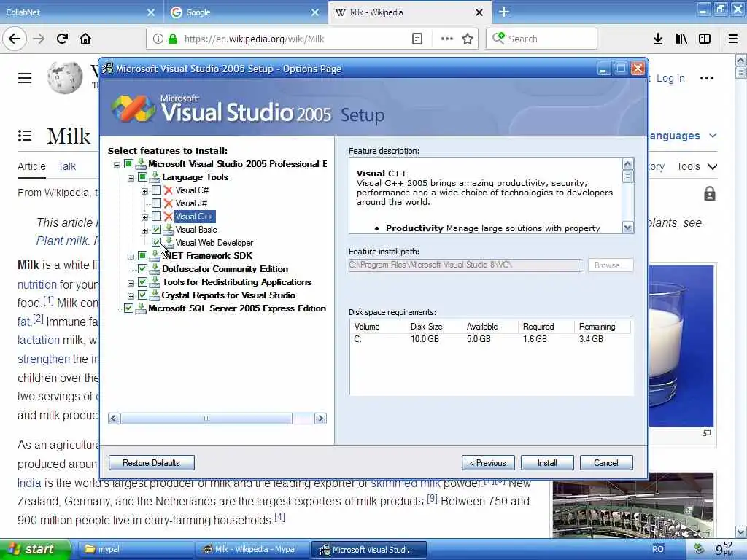Viewport: 747px width, 560px height.
Task: Click the red X icon beside Visual C#
Action: click(x=169, y=190)
